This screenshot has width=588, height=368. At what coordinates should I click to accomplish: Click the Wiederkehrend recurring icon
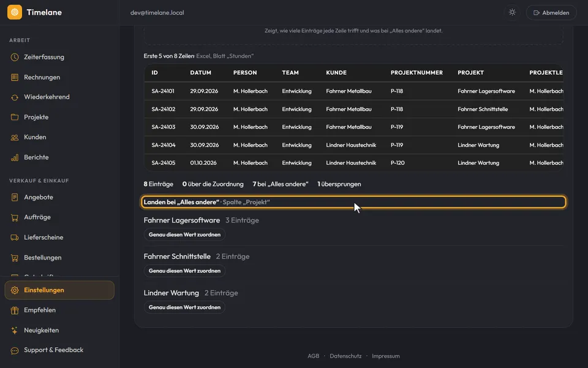pyautogui.click(x=15, y=98)
